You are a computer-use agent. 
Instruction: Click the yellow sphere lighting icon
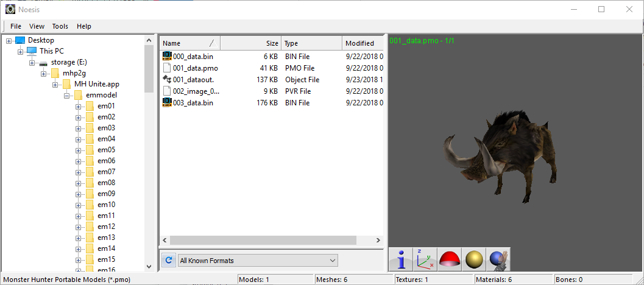coord(474,259)
